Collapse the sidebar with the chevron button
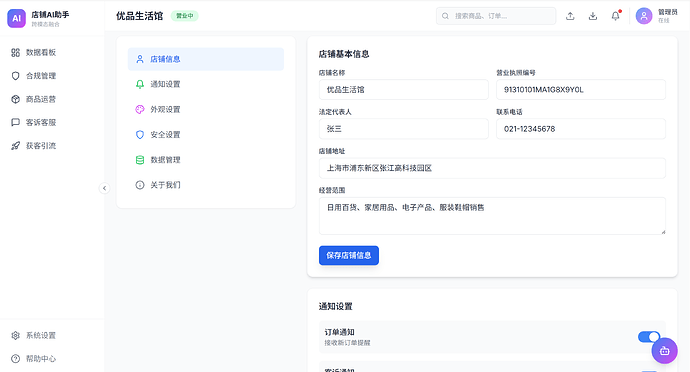 click(104, 188)
